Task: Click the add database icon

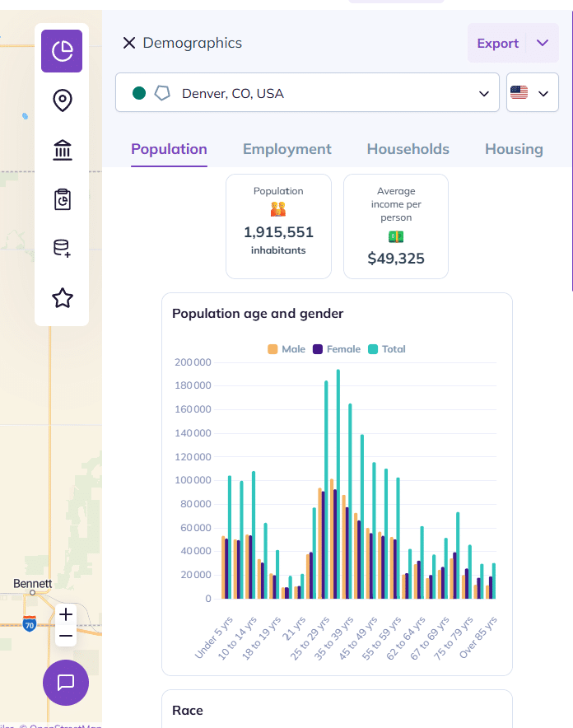Action: tap(62, 249)
